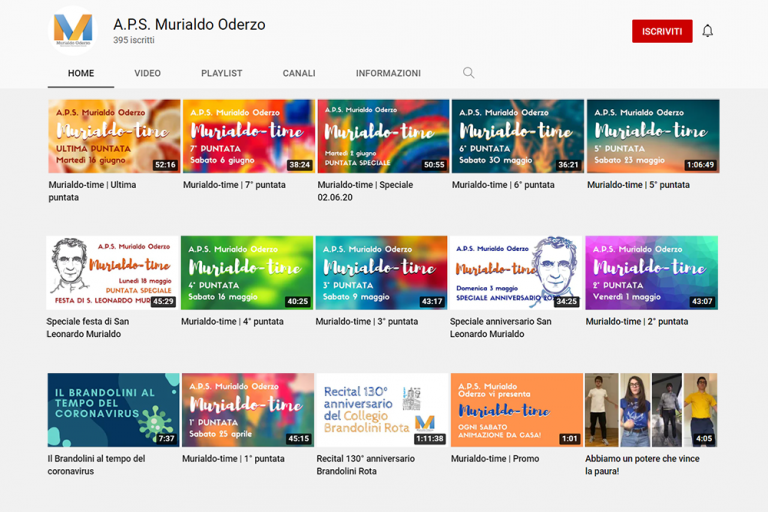This screenshot has width=768, height=512.
Task: Open the channel search magnifier icon
Action: point(468,73)
